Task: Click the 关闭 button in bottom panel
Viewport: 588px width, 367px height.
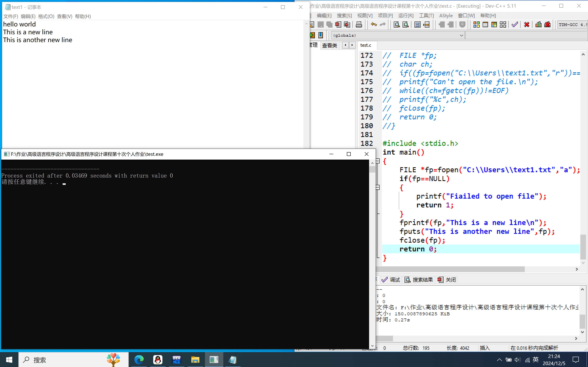Action: pos(447,280)
